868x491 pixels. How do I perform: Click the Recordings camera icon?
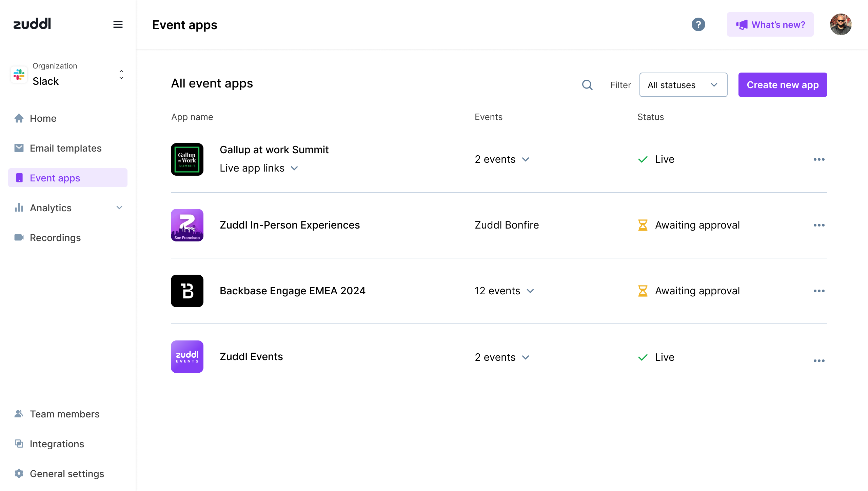(19, 237)
